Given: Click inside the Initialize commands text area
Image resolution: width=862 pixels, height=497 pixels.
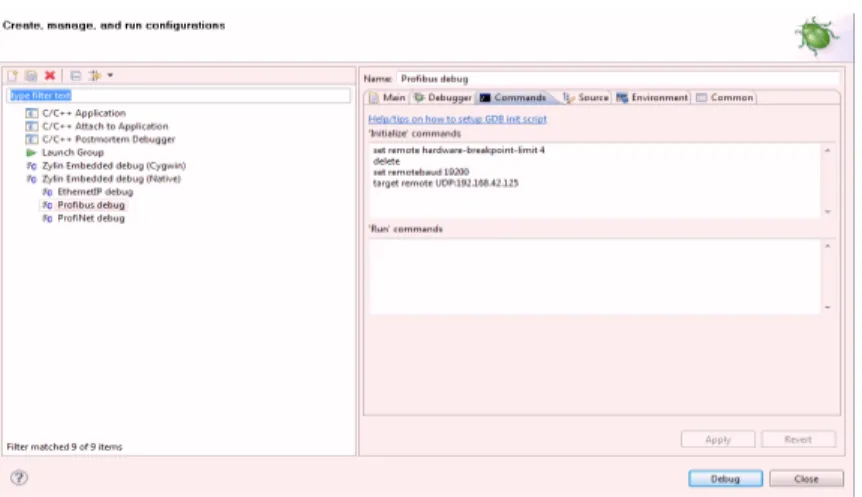Looking at the screenshot, I should [595, 181].
